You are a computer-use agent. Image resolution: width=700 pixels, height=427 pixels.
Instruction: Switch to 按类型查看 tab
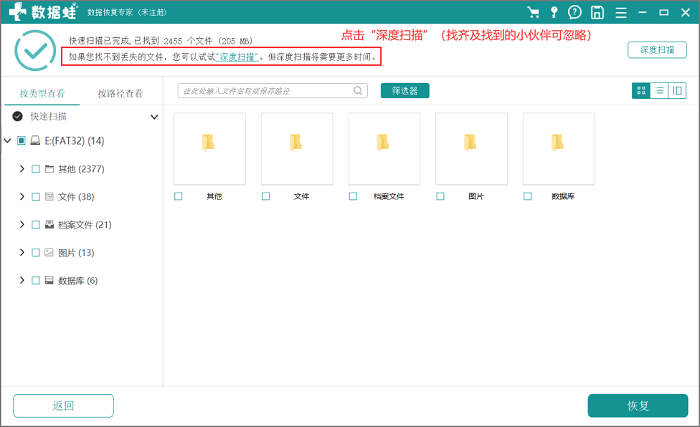42,93
